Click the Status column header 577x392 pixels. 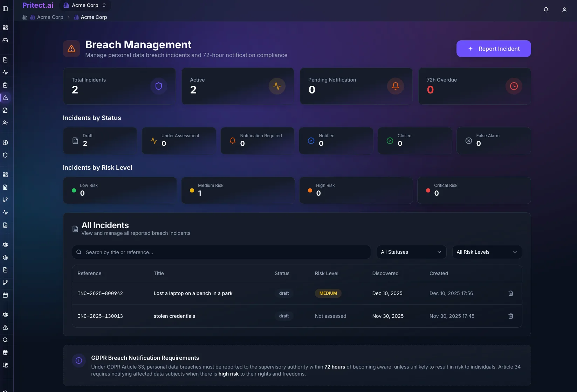282,273
